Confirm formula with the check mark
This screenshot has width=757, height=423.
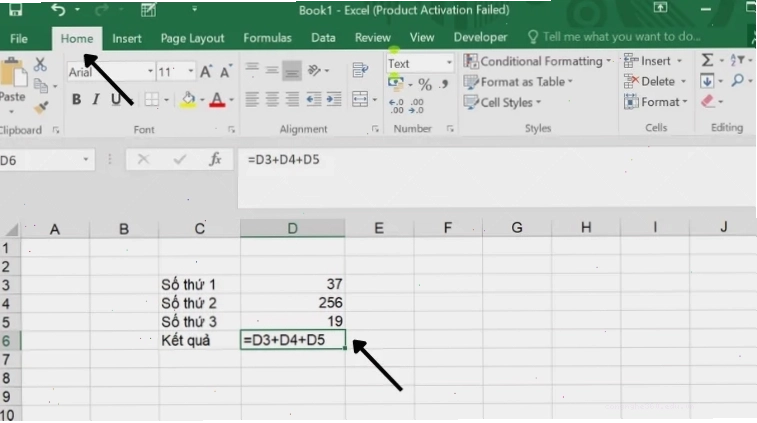(180, 159)
